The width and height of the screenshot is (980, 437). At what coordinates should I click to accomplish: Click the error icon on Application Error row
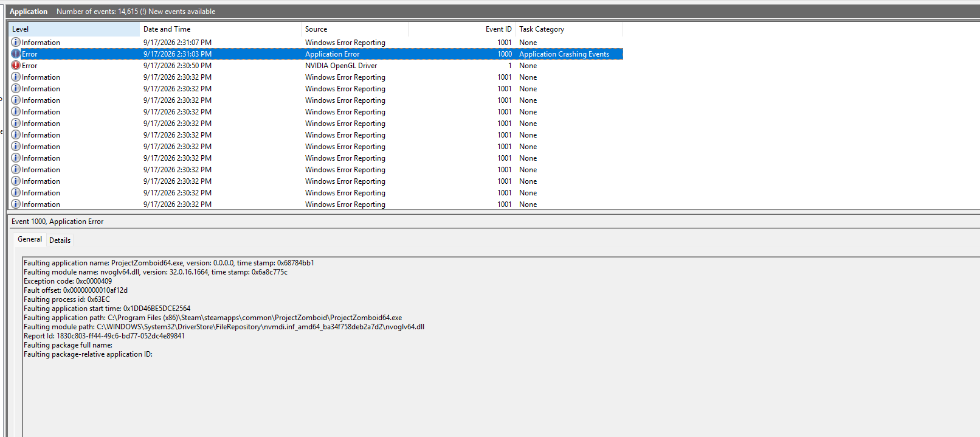coord(16,54)
